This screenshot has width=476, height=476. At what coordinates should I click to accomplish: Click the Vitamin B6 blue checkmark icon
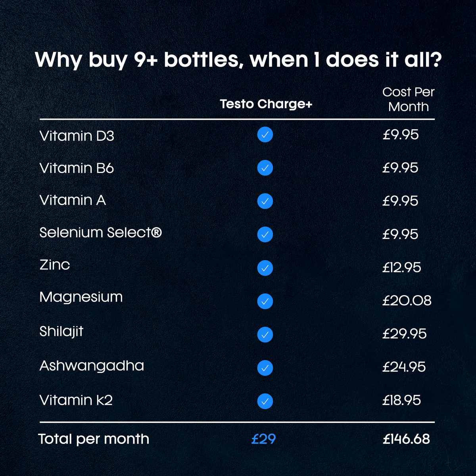pyautogui.click(x=265, y=168)
